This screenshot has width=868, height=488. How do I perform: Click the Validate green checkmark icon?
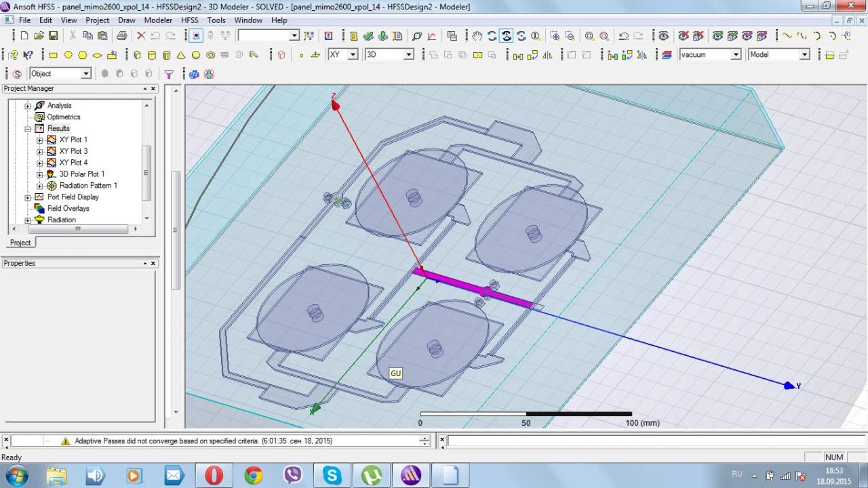pos(368,36)
